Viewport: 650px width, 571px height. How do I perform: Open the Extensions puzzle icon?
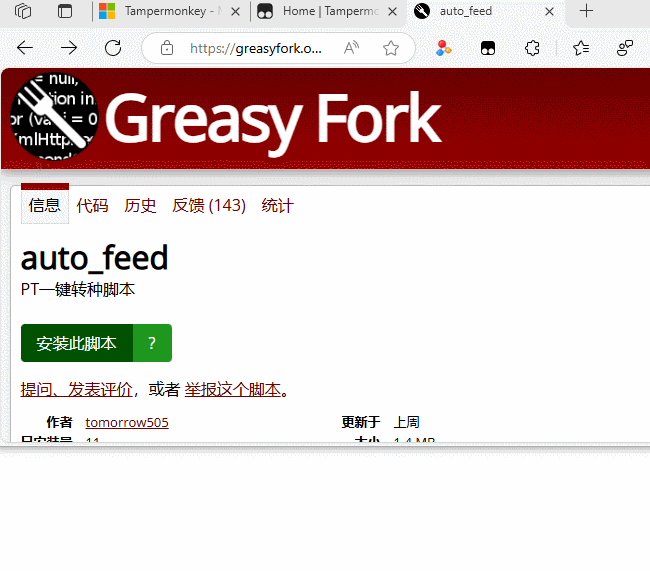coord(533,48)
